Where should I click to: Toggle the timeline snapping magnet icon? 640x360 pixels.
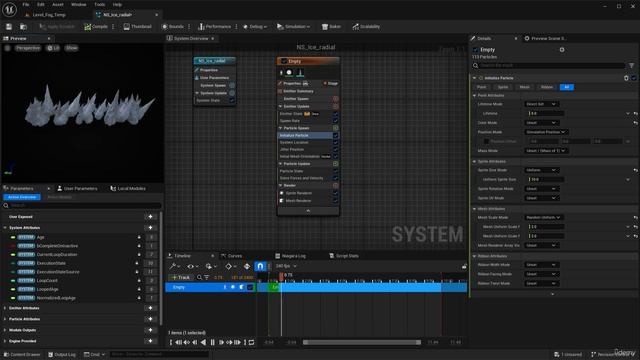(260, 266)
